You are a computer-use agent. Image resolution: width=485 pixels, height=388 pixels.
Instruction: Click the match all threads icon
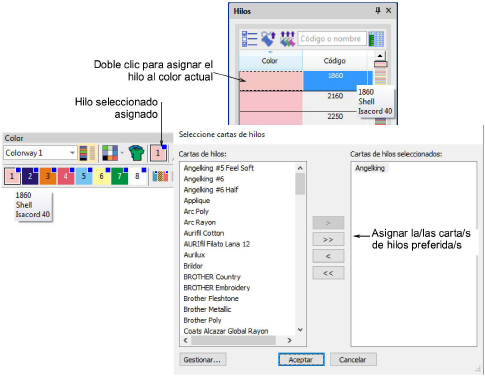(287, 39)
